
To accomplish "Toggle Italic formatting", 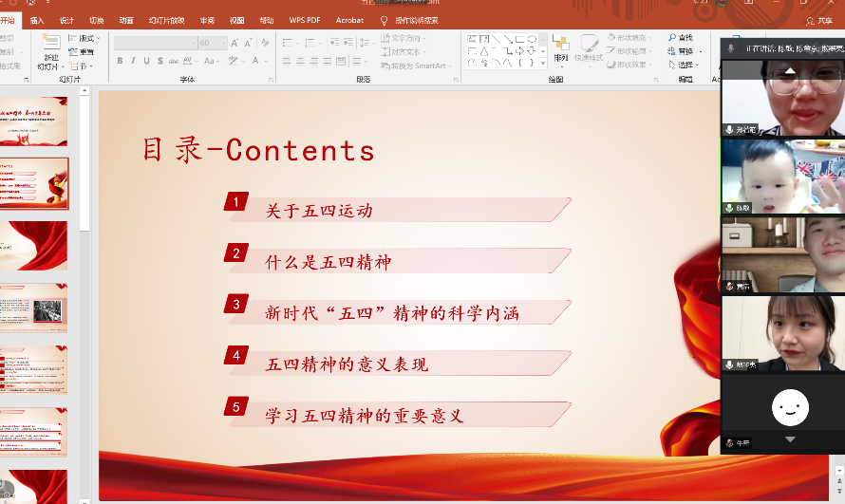I will coord(133,61).
